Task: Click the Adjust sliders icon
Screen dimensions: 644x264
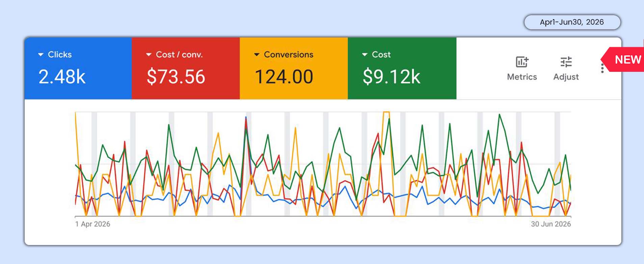Action: pyautogui.click(x=566, y=62)
